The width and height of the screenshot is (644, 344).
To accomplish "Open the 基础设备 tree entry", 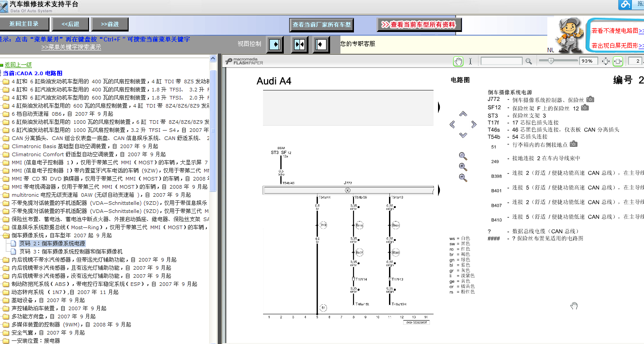I will tap(48, 300).
